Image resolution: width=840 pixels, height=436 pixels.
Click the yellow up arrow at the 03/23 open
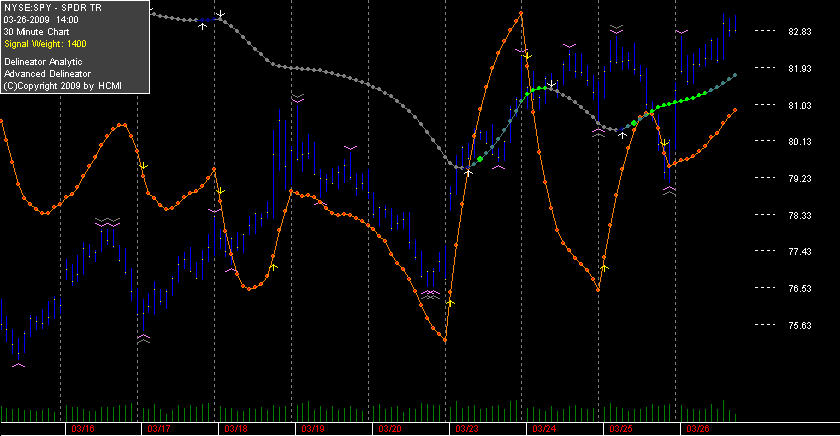coord(450,303)
